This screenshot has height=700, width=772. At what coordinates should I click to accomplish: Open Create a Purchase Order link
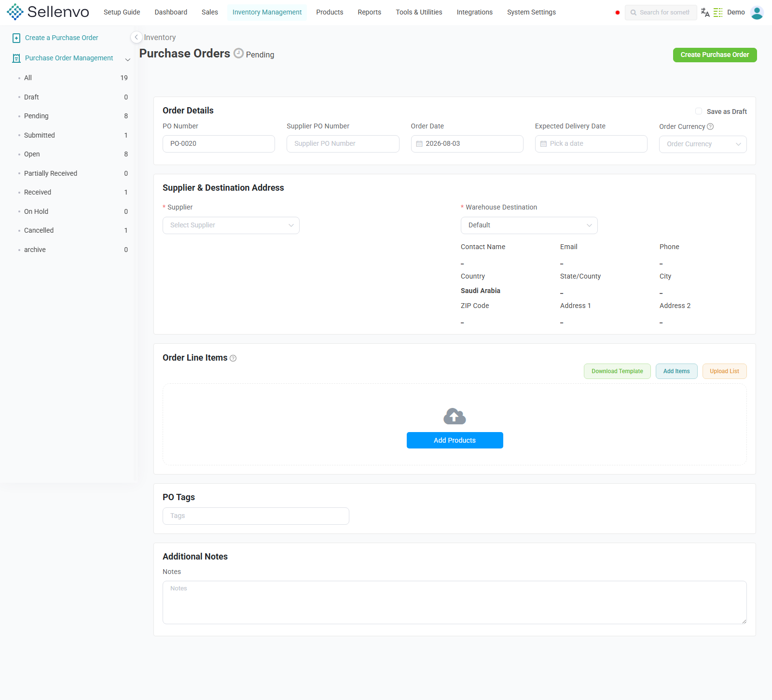click(62, 38)
